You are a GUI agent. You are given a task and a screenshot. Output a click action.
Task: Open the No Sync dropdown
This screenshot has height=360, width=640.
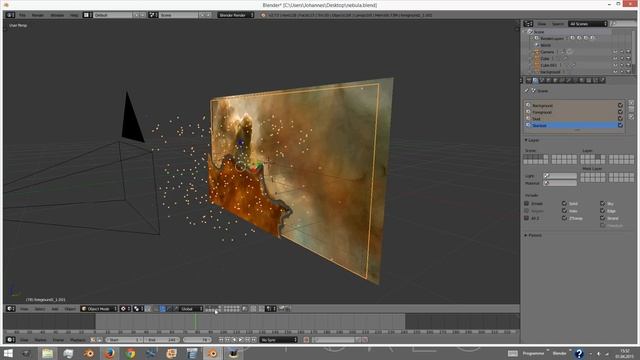coord(279,340)
